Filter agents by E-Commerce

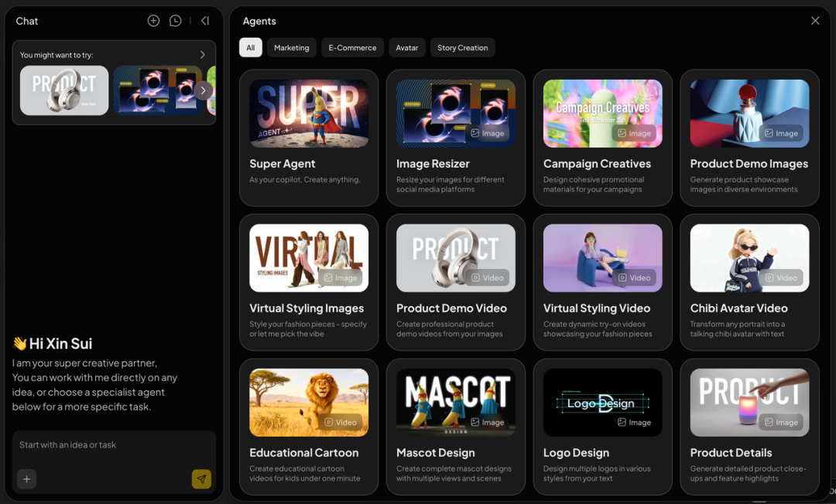click(x=352, y=47)
